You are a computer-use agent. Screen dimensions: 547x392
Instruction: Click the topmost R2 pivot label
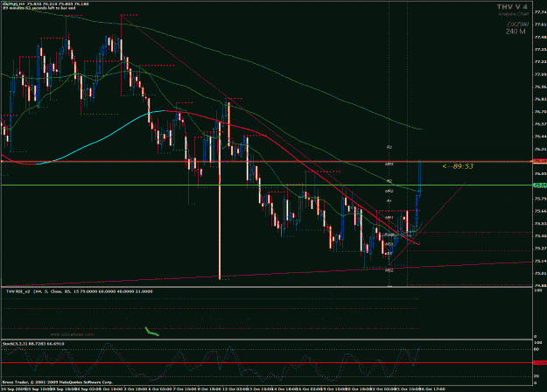(389, 147)
